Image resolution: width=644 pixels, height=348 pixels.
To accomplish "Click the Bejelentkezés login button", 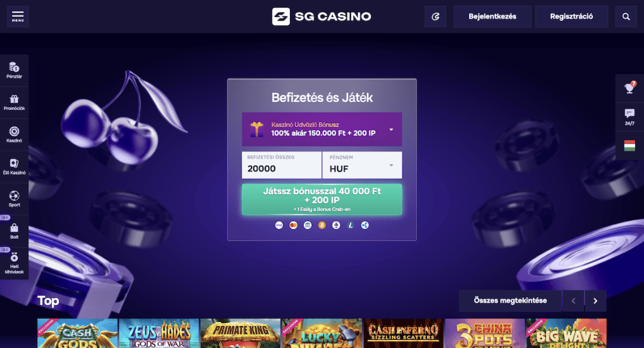I will pos(492,16).
